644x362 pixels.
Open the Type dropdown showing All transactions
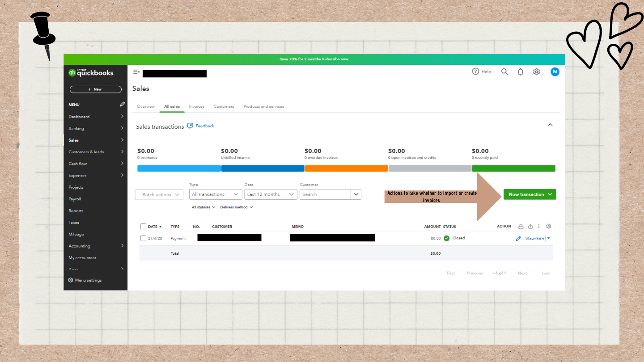216,194
